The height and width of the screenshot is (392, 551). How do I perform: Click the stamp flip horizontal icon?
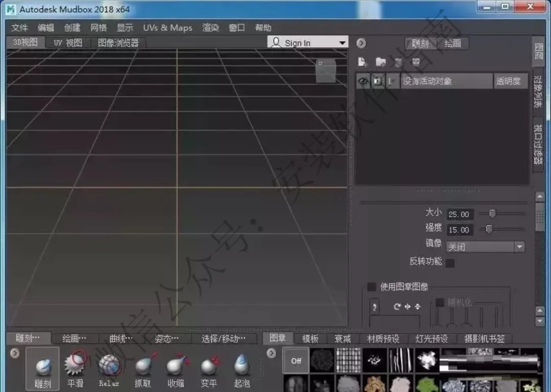407,307
